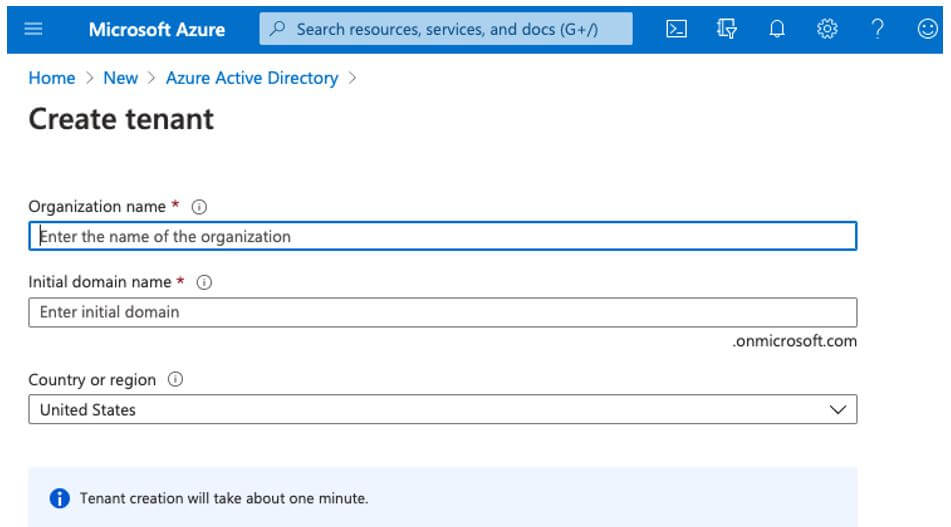951x527 pixels.
Task: Open portal settings gear
Action: pyautogui.click(x=827, y=29)
